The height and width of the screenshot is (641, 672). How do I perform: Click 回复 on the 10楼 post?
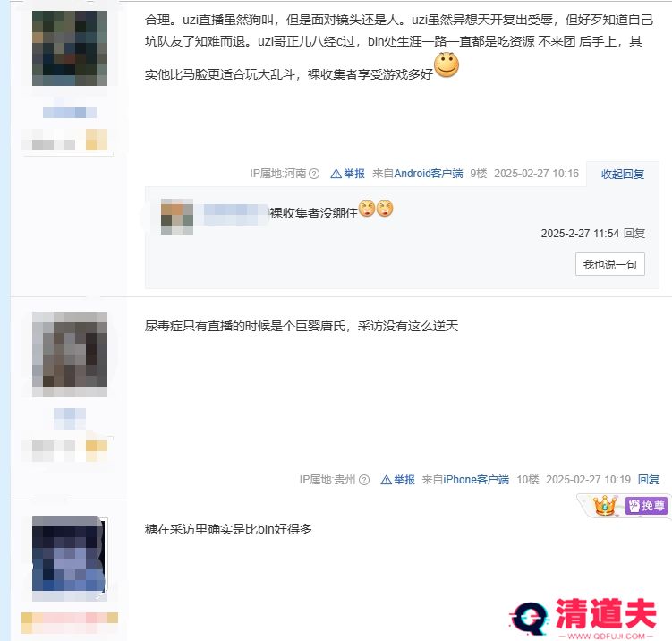point(649,480)
